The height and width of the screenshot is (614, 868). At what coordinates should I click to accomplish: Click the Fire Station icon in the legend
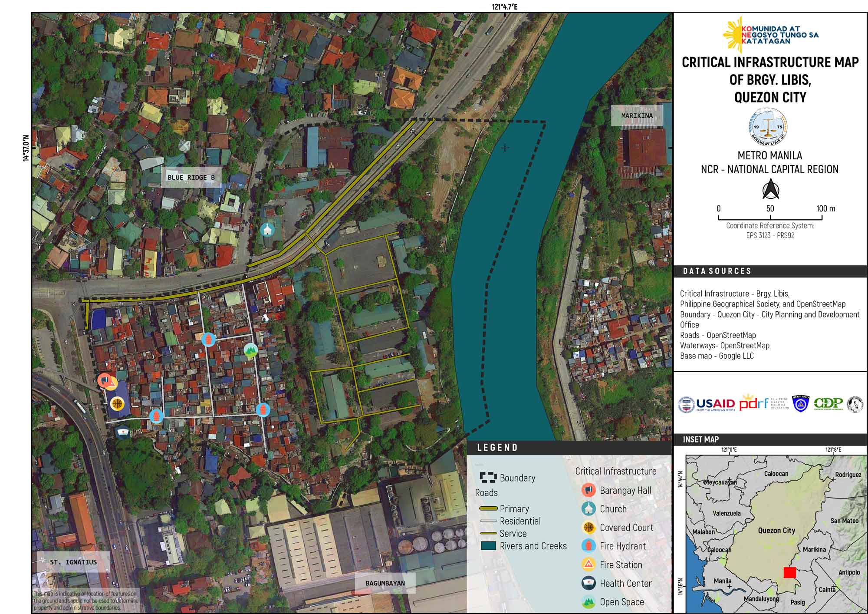tap(589, 564)
